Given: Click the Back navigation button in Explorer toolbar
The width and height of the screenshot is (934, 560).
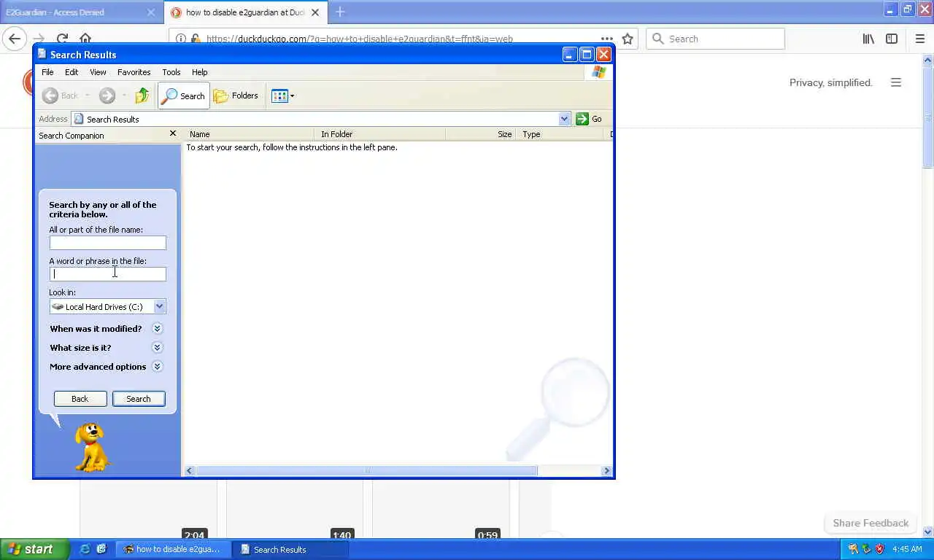Looking at the screenshot, I should pyautogui.click(x=60, y=96).
